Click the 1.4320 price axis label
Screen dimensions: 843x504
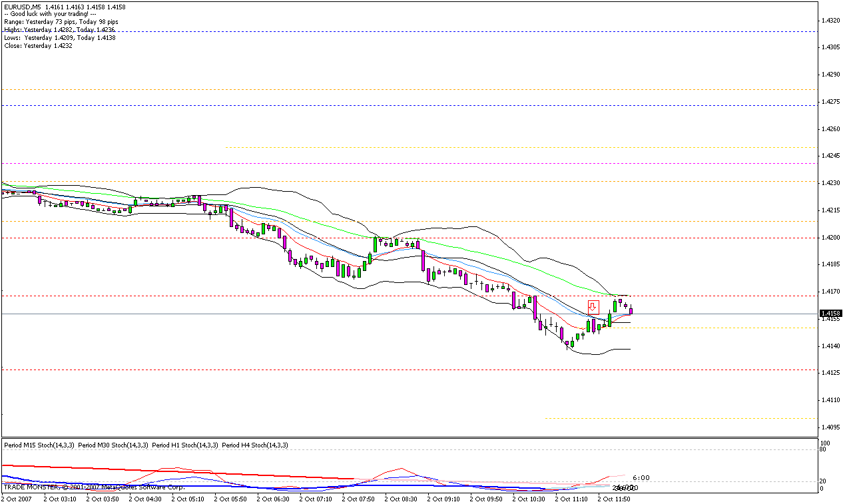coord(830,21)
